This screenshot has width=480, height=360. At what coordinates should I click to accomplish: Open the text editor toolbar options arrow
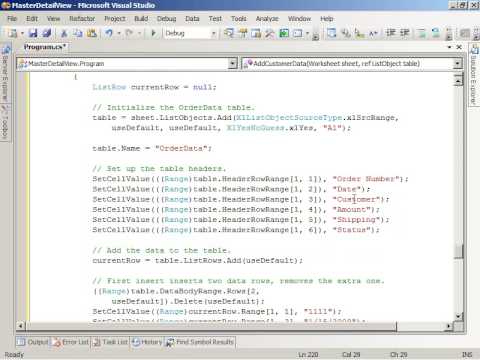[449, 35]
